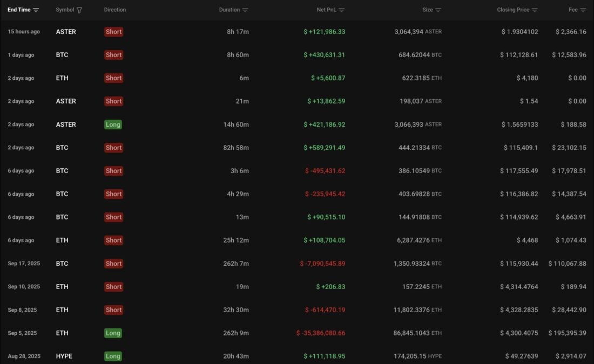Click size 11,802.3376 ETH

click(x=417, y=310)
